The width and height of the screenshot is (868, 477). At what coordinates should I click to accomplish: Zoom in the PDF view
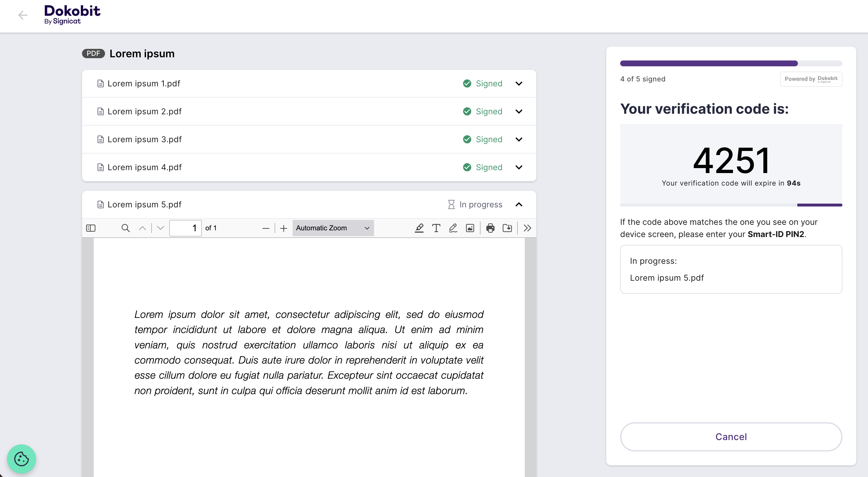click(x=284, y=228)
